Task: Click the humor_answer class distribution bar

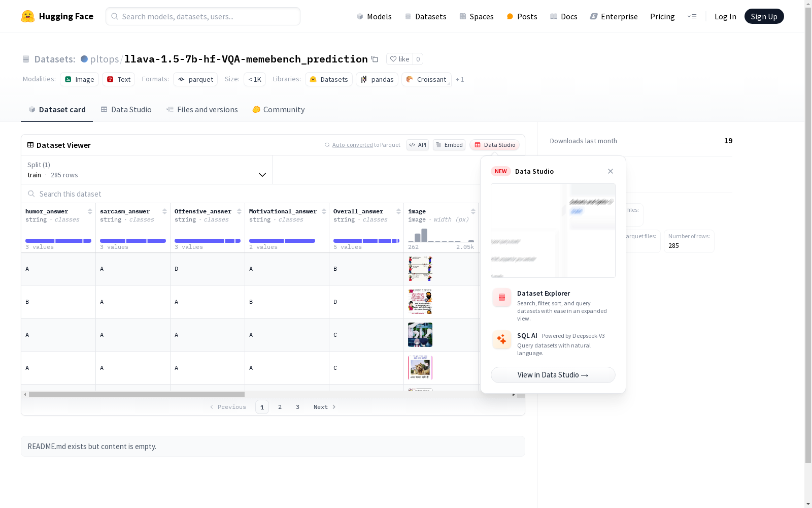Action: click(x=58, y=241)
